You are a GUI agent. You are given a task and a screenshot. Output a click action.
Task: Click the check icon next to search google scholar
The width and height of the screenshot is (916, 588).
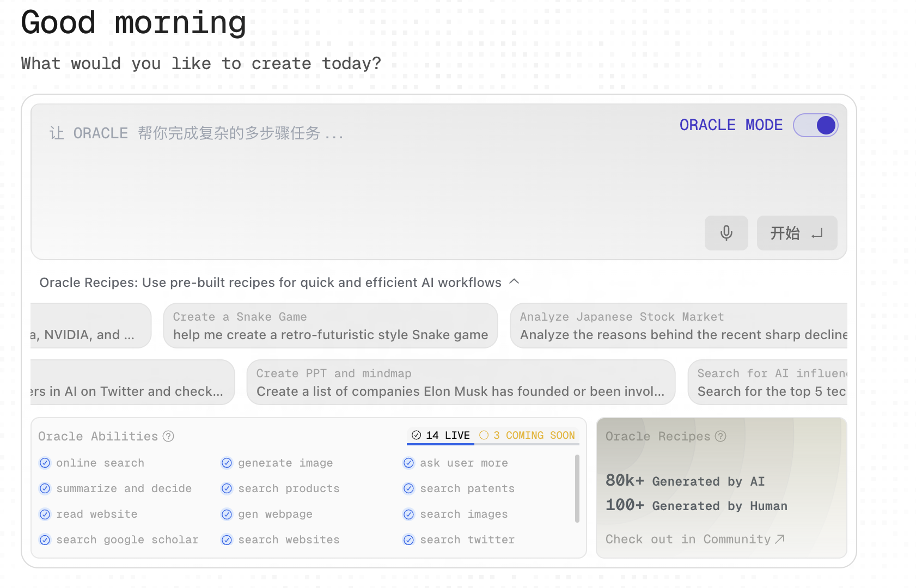click(45, 540)
